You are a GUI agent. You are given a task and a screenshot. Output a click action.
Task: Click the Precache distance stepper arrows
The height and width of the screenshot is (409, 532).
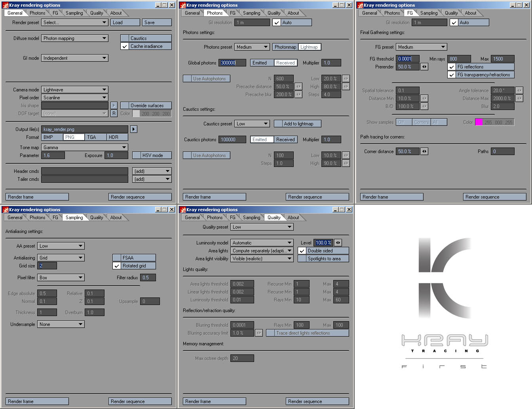pos(298,86)
